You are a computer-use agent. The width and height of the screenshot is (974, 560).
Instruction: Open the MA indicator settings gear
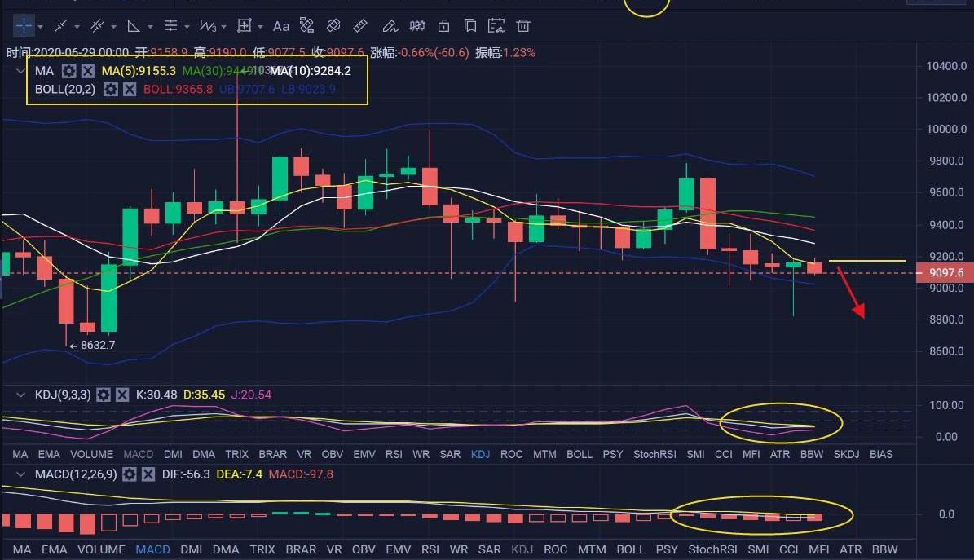[x=69, y=71]
